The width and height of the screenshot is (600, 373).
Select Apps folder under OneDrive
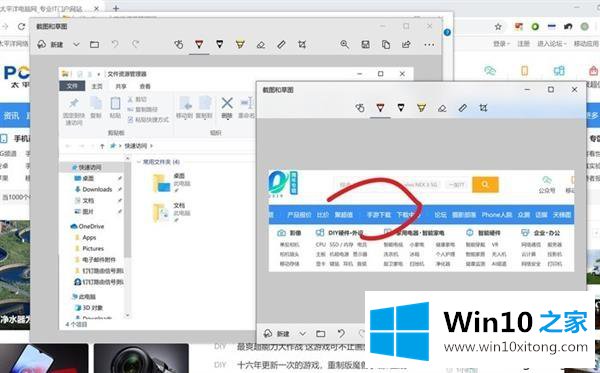pos(89,238)
